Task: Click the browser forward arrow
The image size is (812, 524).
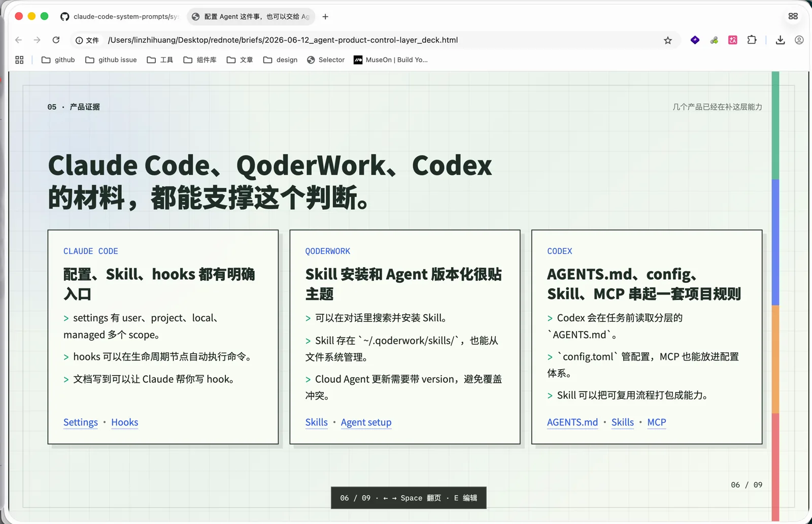Action: (37, 40)
